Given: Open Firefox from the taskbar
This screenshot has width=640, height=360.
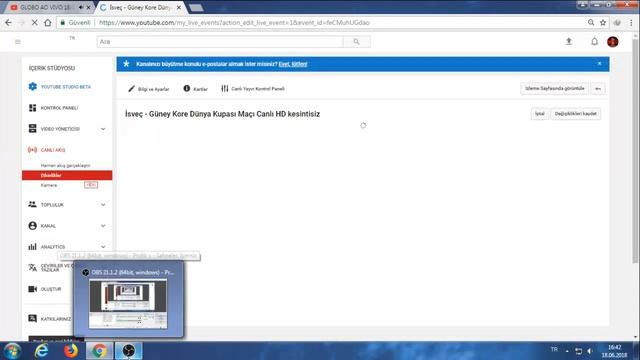Looking at the screenshot, I should [x=70, y=351].
